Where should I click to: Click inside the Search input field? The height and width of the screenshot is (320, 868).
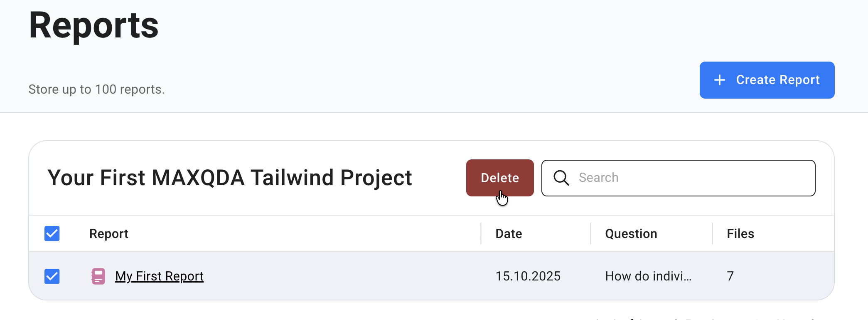(665, 178)
